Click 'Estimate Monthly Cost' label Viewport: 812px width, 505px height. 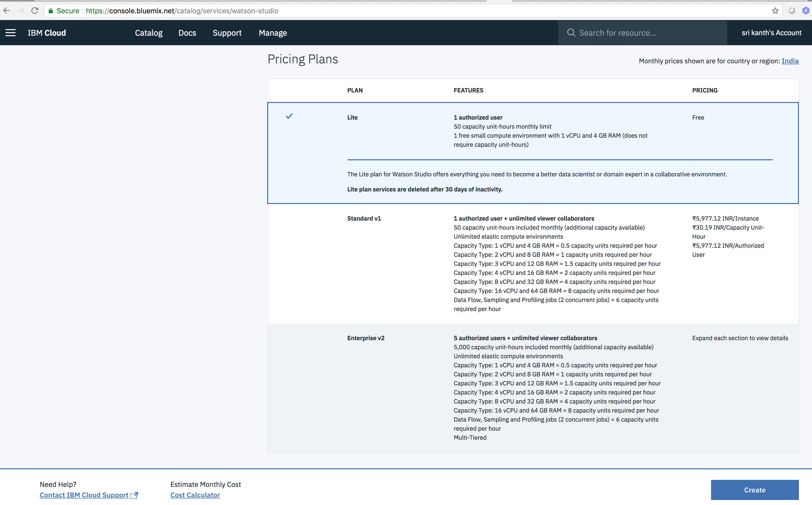coord(206,484)
